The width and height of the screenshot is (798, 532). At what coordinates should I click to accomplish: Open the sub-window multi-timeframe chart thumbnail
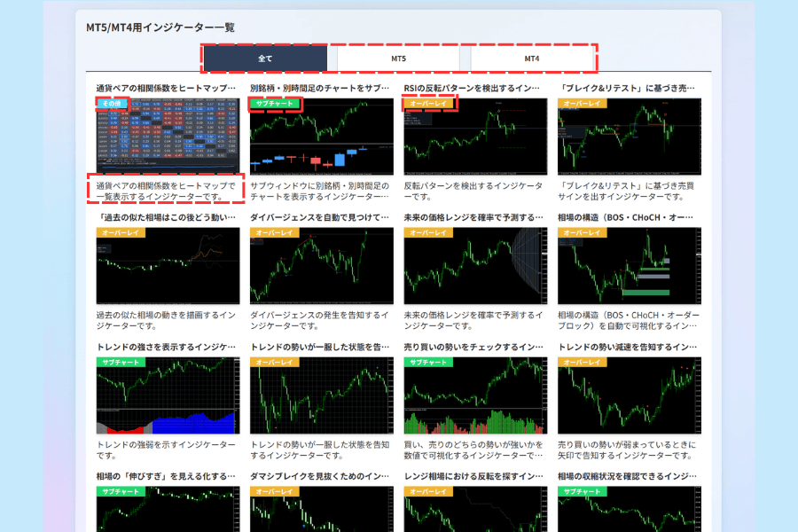[322, 137]
